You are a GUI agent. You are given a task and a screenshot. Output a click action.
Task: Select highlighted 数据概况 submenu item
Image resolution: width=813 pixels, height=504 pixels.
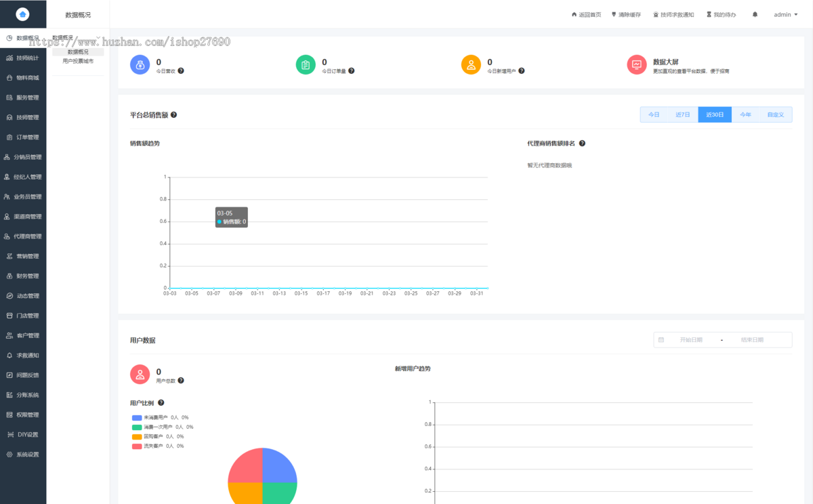[78, 51]
